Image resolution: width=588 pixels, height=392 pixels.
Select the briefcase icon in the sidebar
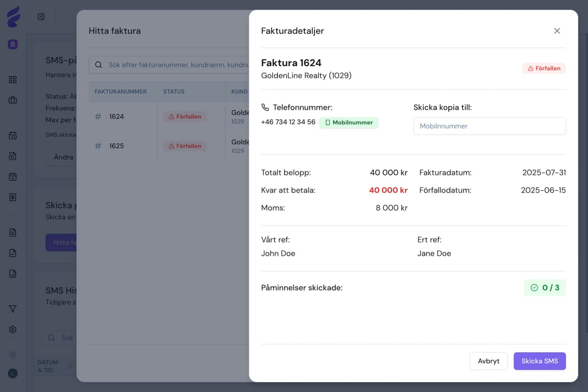pos(12,100)
